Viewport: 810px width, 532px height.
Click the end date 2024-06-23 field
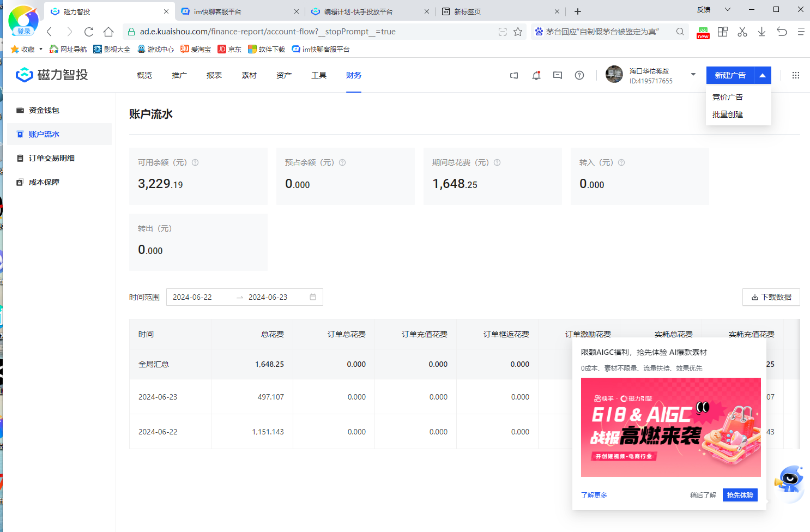(268, 297)
